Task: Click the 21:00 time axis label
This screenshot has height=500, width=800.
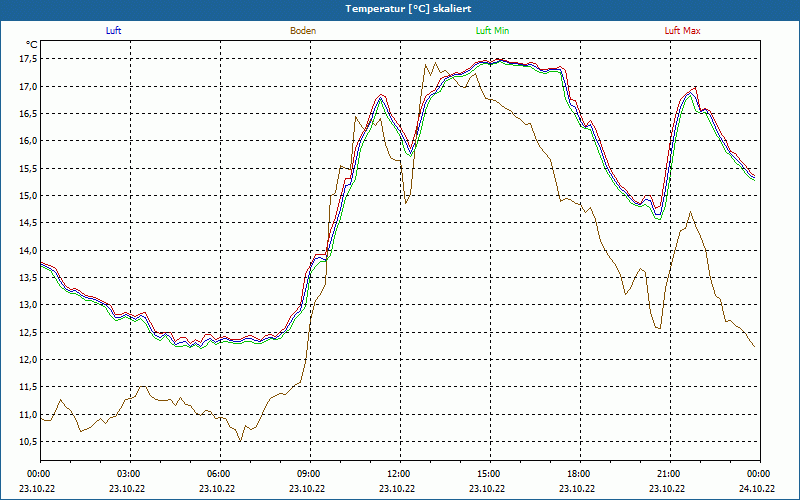Action: (x=667, y=474)
